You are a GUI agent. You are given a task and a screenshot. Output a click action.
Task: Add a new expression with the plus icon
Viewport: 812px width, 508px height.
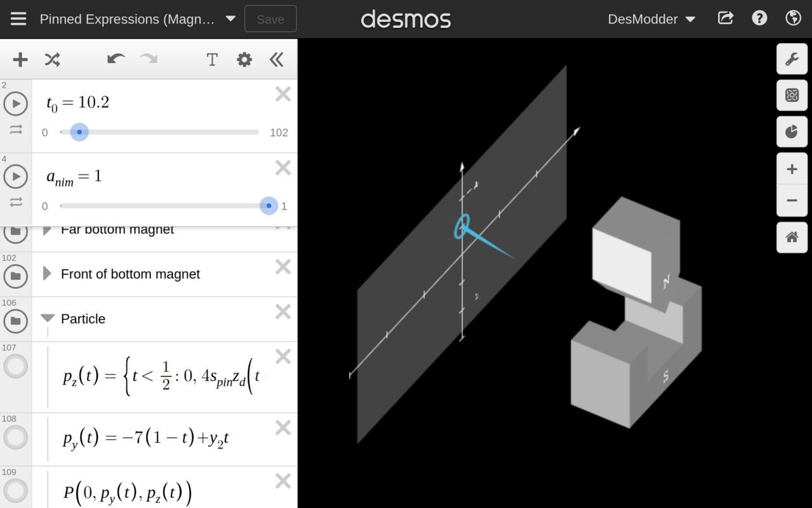[x=19, y=59]
